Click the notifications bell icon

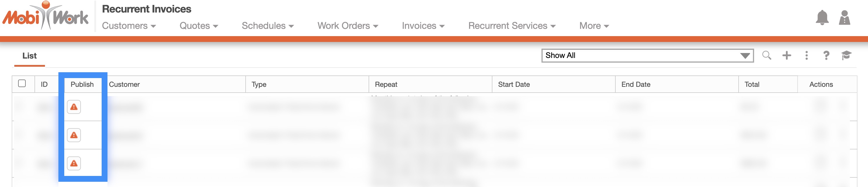pyautogui.click(x=822, y=17)
